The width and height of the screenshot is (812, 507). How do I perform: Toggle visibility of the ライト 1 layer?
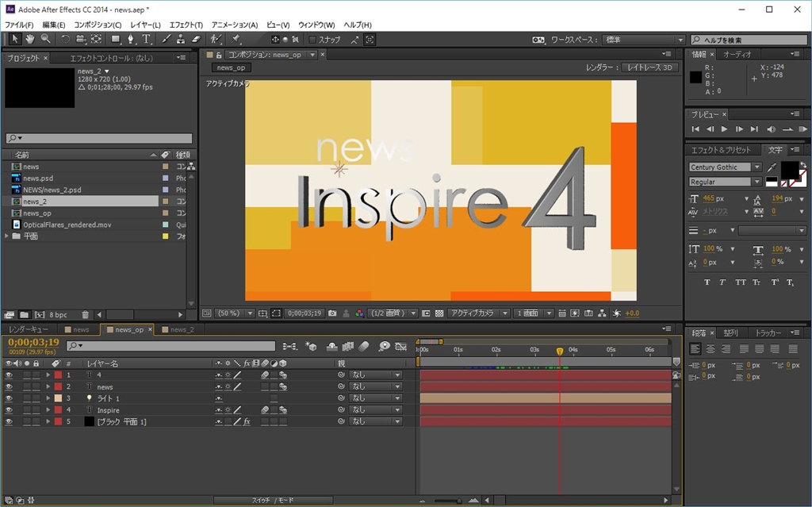click(x=9, y=398)
